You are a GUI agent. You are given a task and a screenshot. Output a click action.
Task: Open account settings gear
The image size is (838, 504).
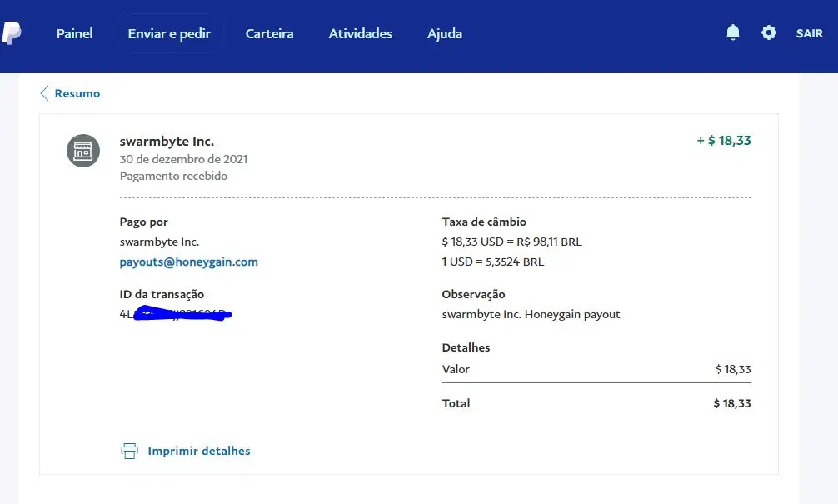[x=768, y=33]
